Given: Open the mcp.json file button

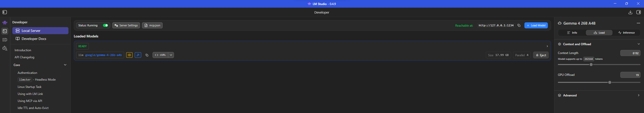Looking at the screenshot, I should [152, 25].
